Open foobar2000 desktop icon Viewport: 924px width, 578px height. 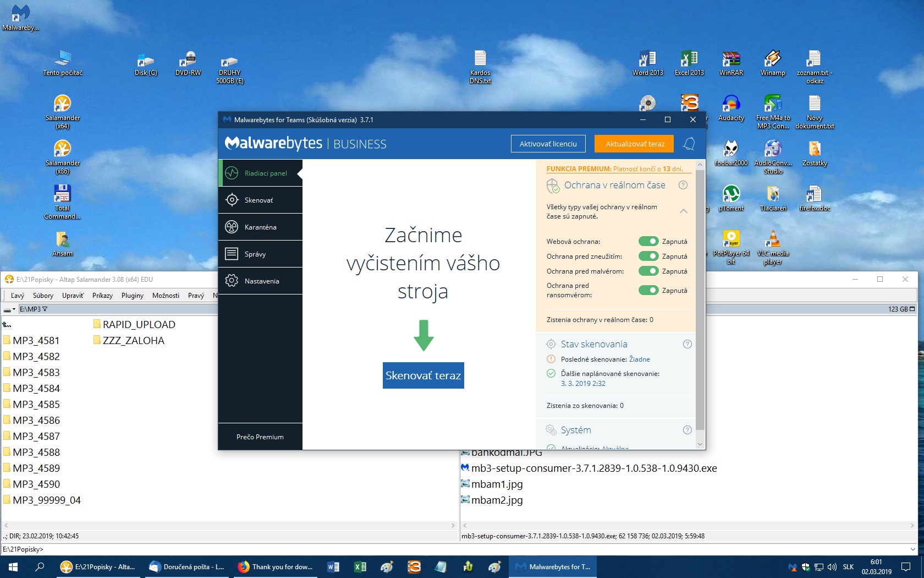tap(731, 153)
